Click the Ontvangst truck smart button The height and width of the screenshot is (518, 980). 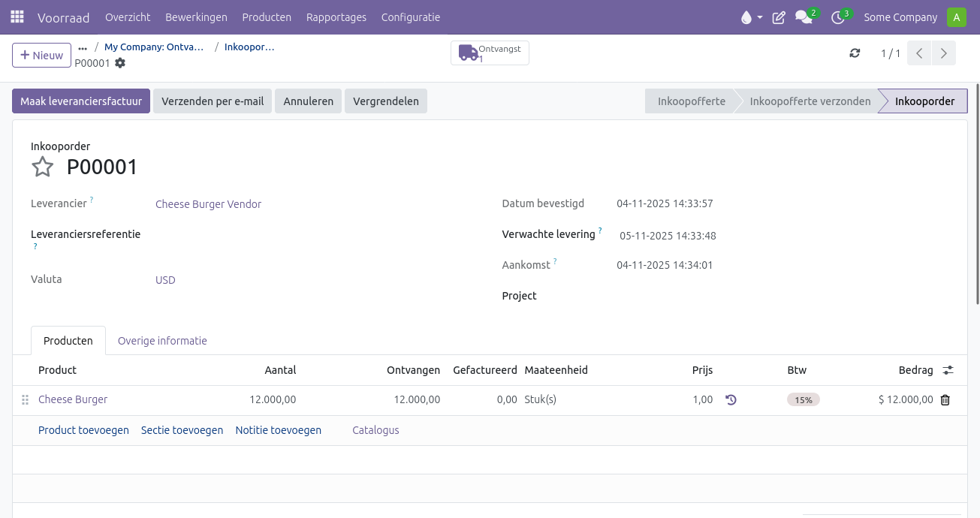click(x=490, y=53)
